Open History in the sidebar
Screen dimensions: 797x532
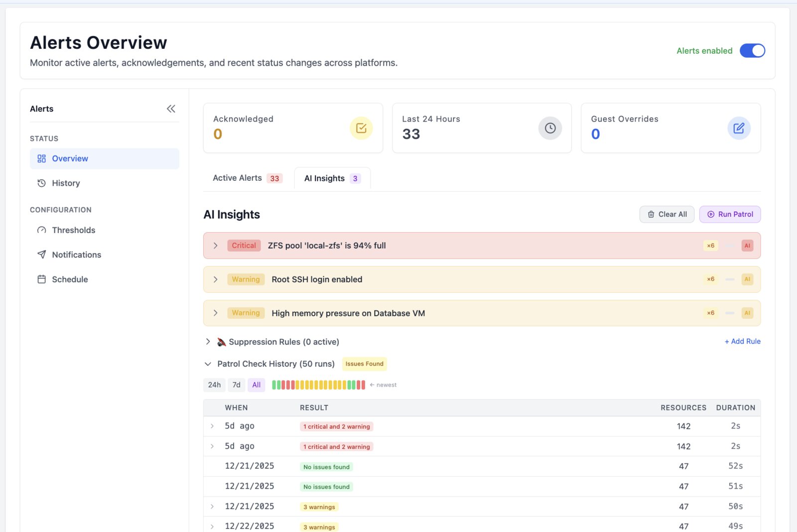[66, 183]
